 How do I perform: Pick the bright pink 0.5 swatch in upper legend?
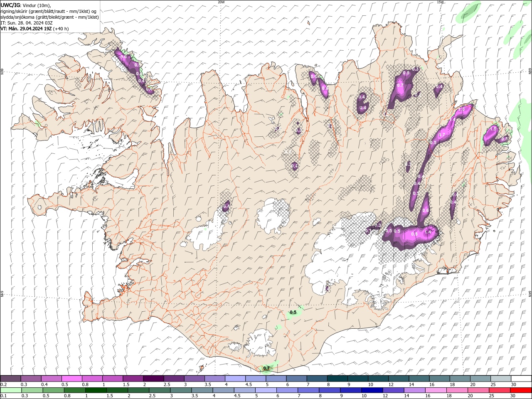72,379
